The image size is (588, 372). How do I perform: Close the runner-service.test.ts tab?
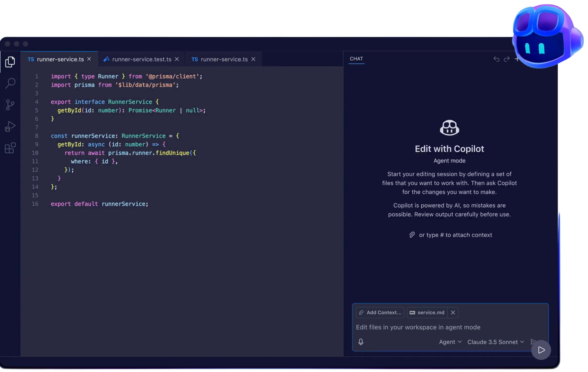tap(177, 59)
